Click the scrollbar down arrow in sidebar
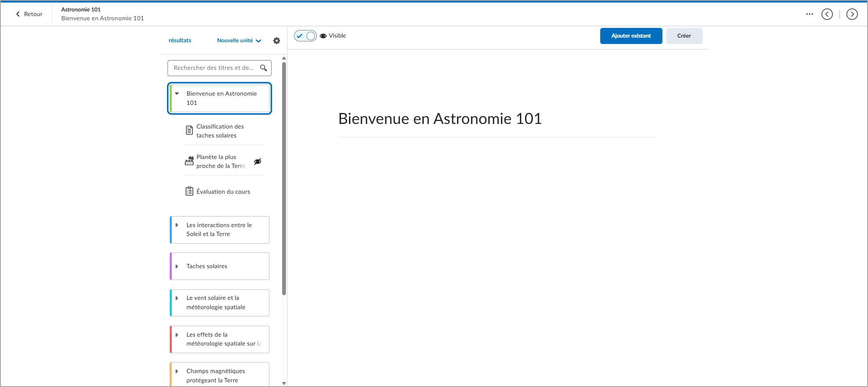Image resolution: width=868 pixels, height=387 pixels. tap(284, 383)
